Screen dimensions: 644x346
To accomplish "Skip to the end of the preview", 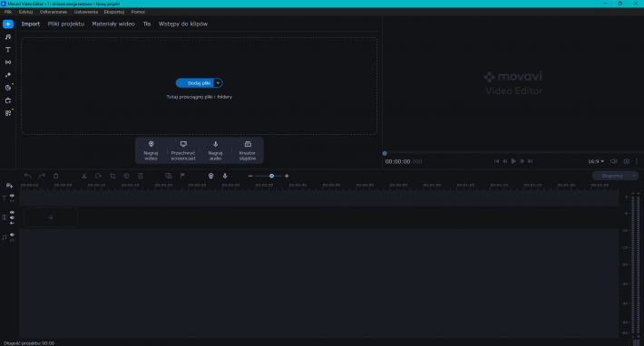I will click(531, 161).
